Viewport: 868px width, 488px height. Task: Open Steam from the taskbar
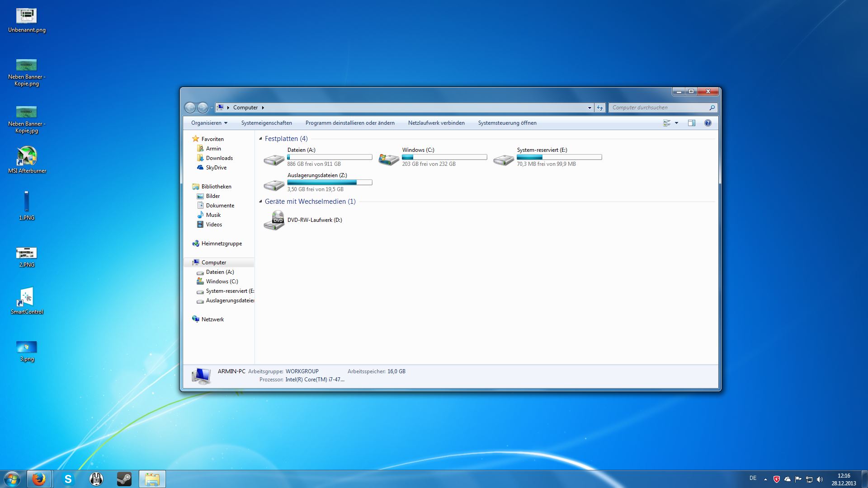tap(124, 479)
